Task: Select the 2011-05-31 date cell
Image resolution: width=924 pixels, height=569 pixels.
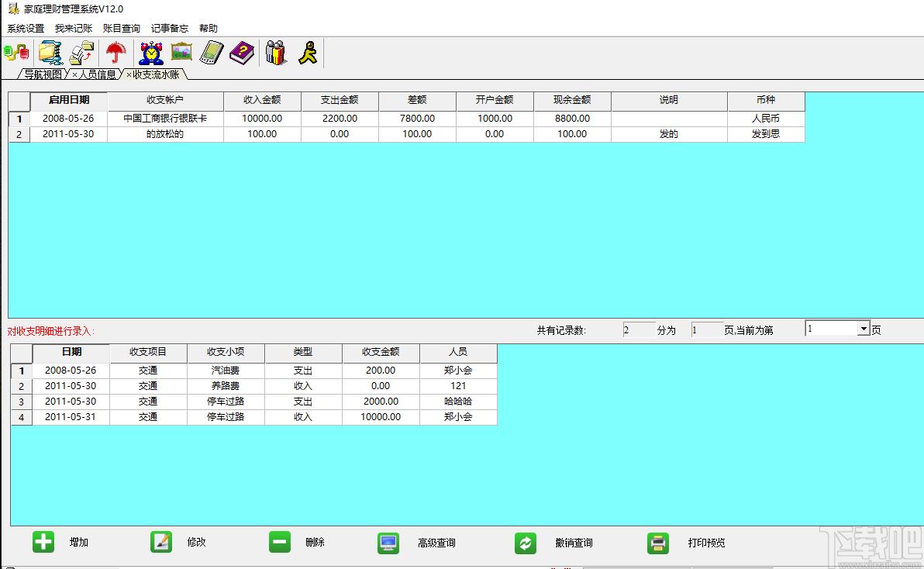Action: coord(71,417)
